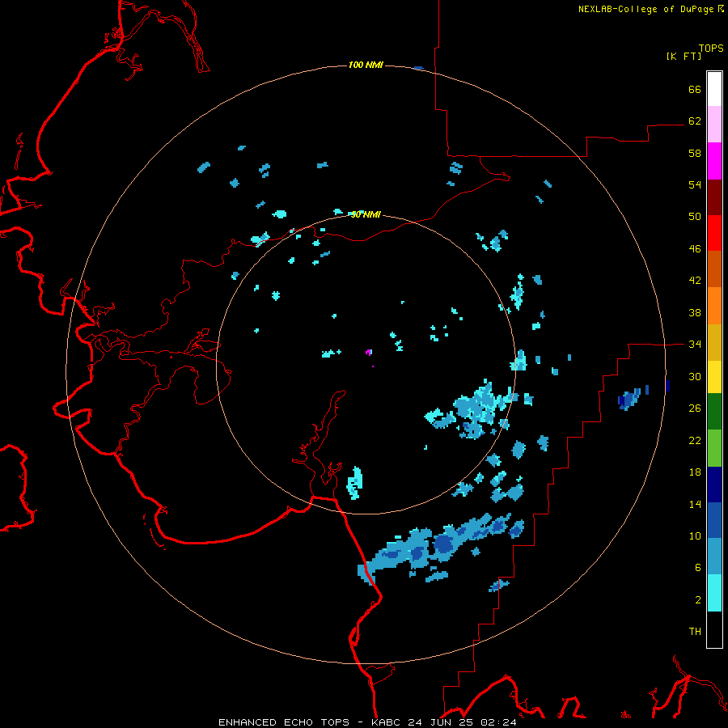
Task: Click the legend value 10
Action: (x=695, y=536)
